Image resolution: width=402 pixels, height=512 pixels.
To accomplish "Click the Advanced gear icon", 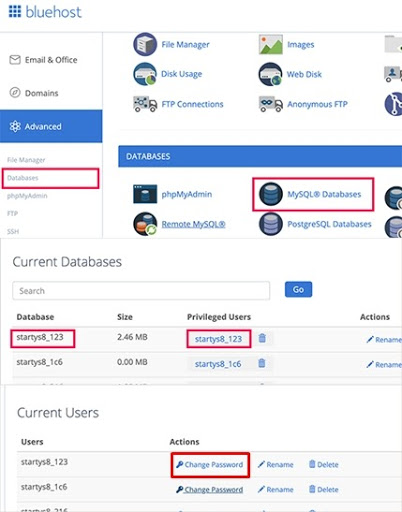I will 15,126.
